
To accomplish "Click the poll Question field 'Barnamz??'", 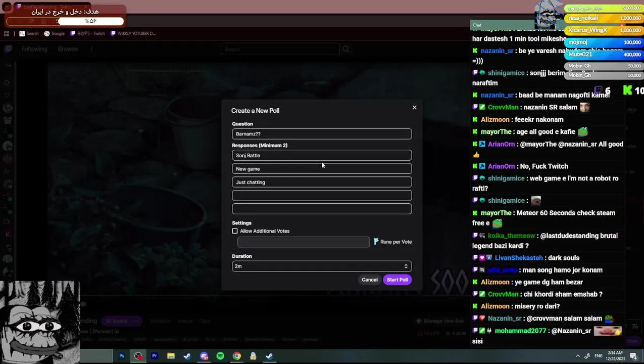I will coord(322,134).
